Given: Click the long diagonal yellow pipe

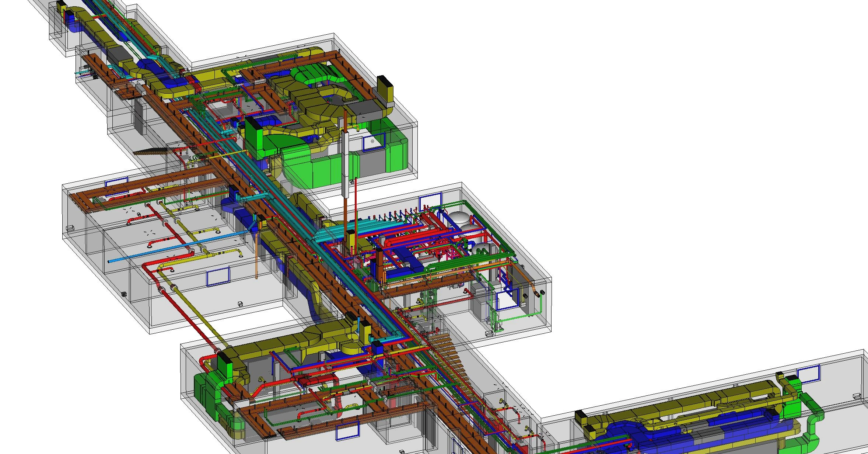Looking at the screenshot, I should [192, 305].
